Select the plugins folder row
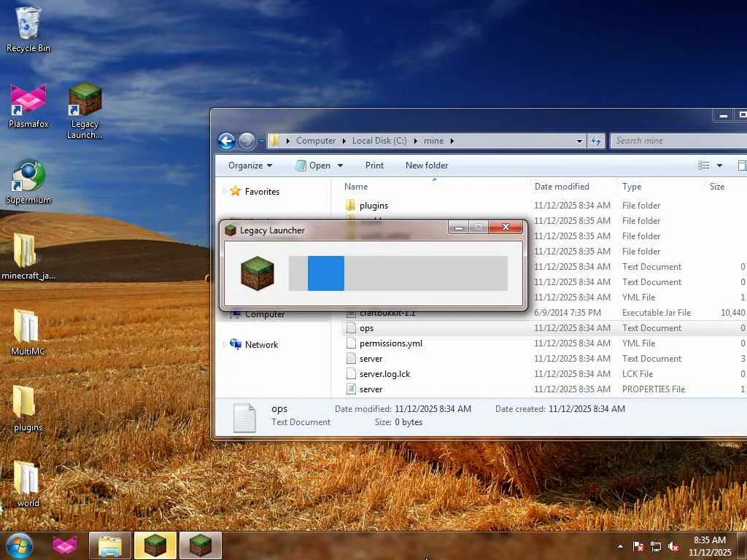The width and height of the screenshot is (747, 560). (544, 205)
